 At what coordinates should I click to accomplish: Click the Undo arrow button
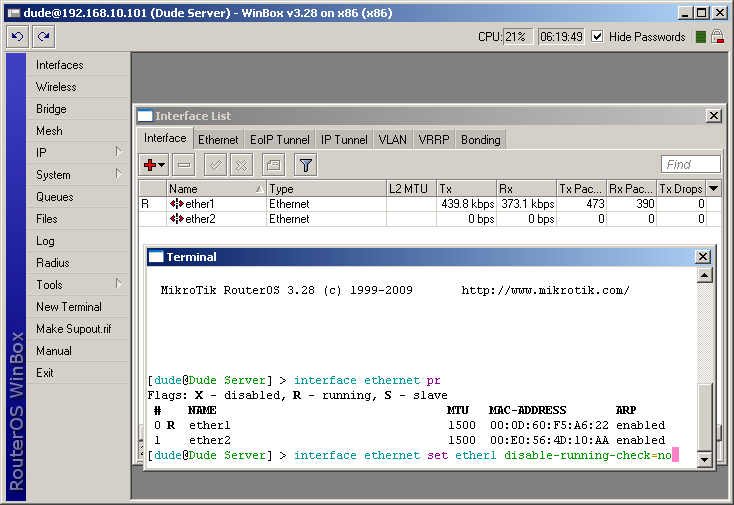point(18,37)
